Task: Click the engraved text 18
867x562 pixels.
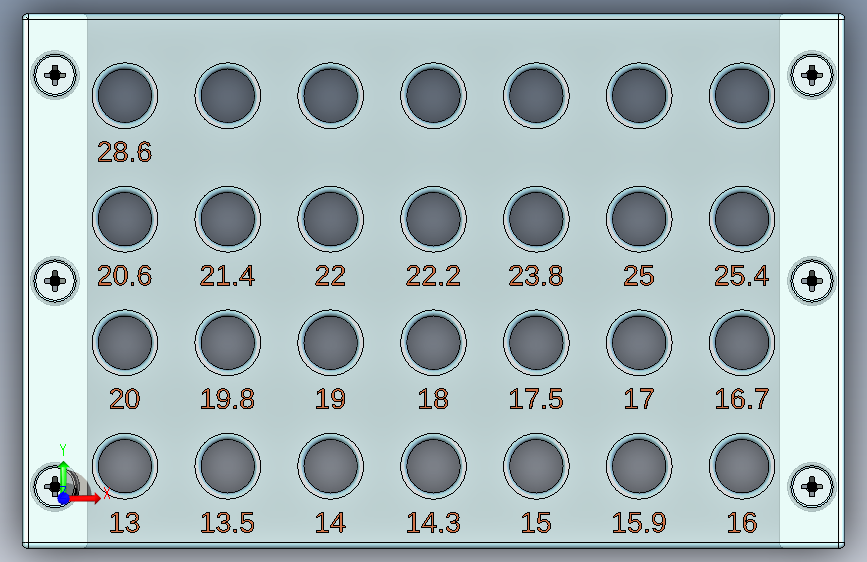Action: (x=433, y=399)
